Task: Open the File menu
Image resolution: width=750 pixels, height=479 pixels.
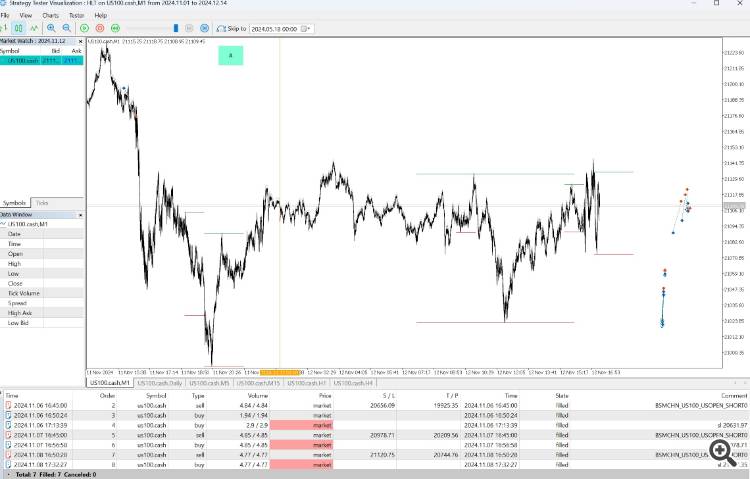Action: coord(5,15)
